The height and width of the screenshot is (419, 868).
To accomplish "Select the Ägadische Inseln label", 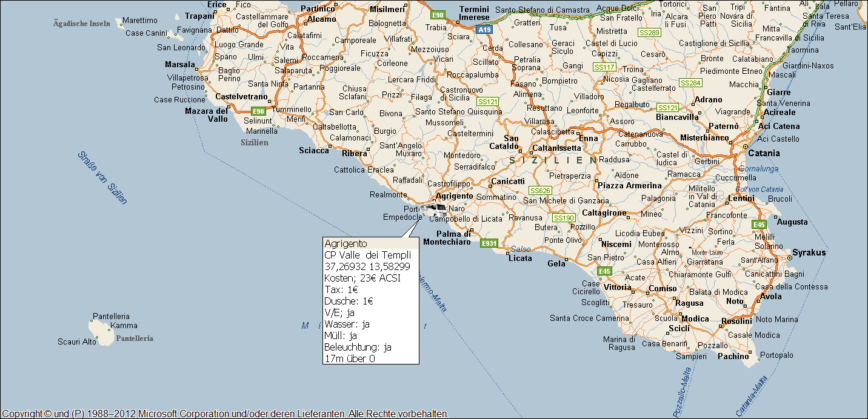I will click(82, 24).
